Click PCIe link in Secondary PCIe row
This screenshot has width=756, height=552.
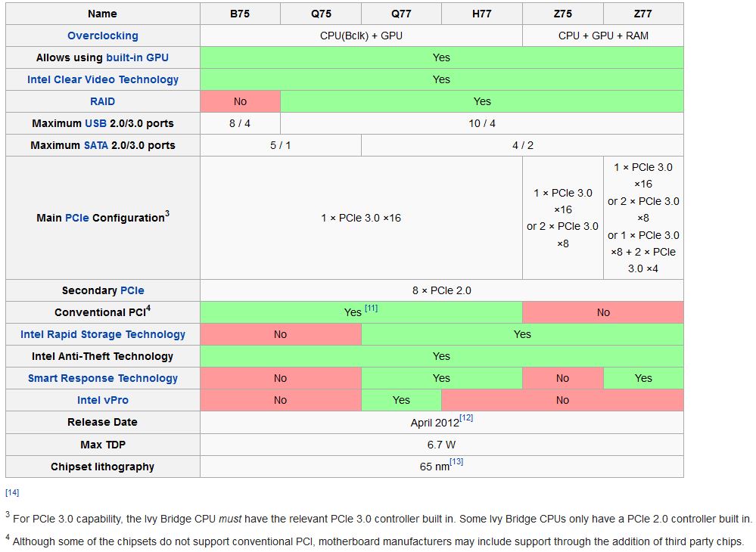pos(132,290)
